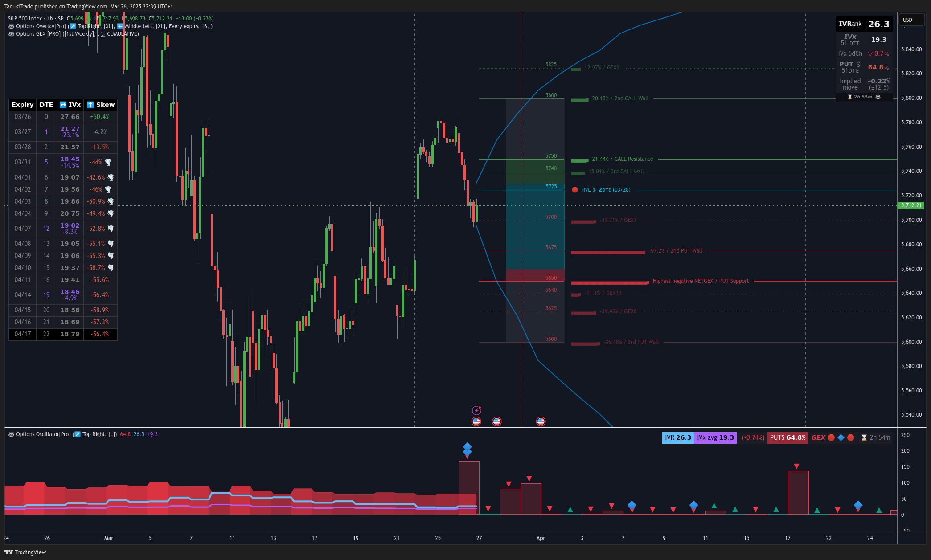Viewport: 931px width, 560px height.
Task: Click the blue diamond in the GEX badge
Action: click(841, 437)
